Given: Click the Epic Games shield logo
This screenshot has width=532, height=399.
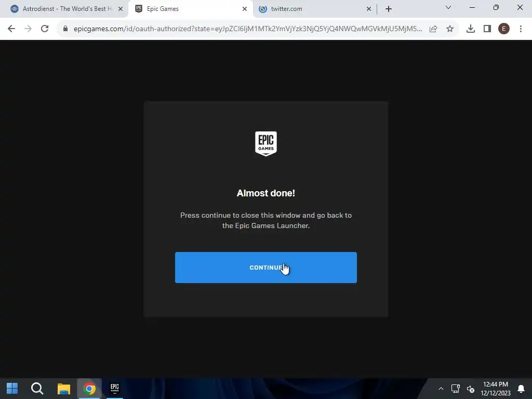Looking at the screenshot, I should click(265, 144).
